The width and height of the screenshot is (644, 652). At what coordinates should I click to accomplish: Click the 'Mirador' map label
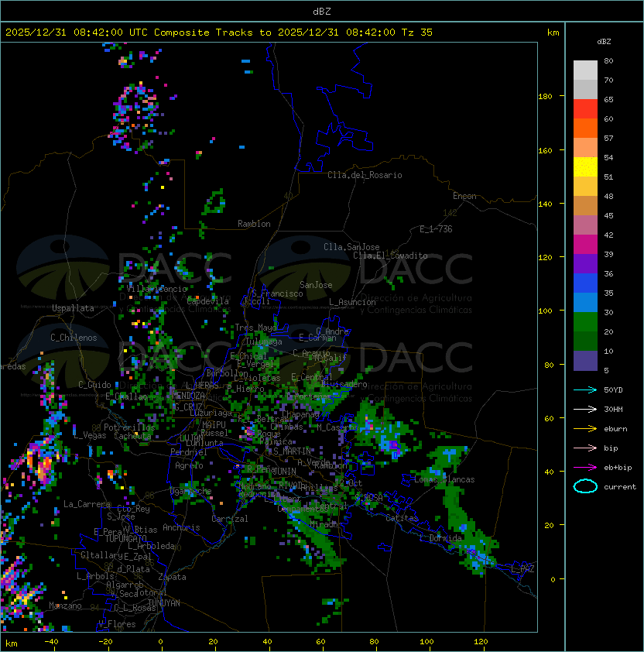point(327,525)
